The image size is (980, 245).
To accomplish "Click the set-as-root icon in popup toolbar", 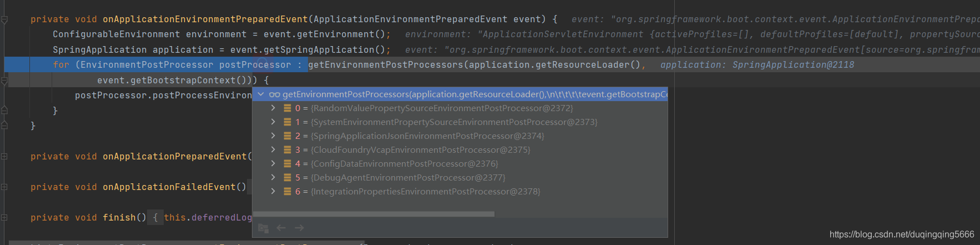I will [x=263, y=228].
